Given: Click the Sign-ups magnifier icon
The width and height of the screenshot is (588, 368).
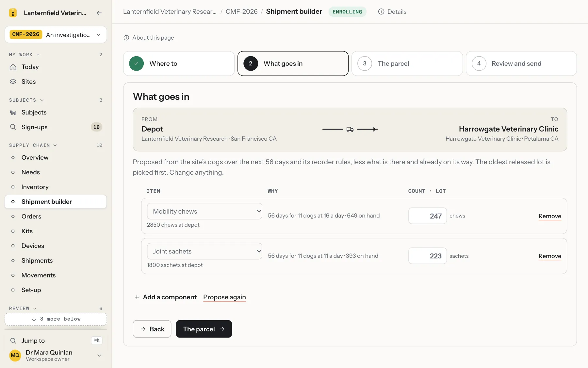Looking at the screenshot, I should coord(13,127).
